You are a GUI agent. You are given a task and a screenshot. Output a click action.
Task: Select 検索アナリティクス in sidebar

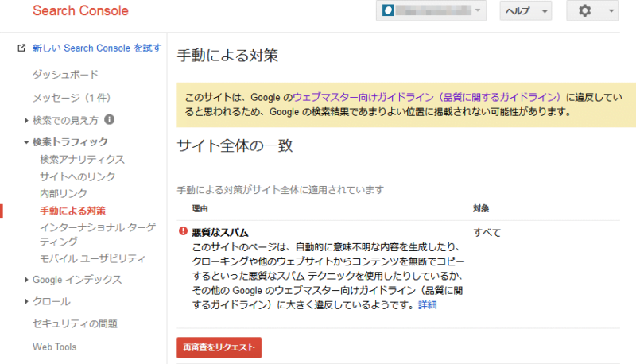[x=82, y=160]
